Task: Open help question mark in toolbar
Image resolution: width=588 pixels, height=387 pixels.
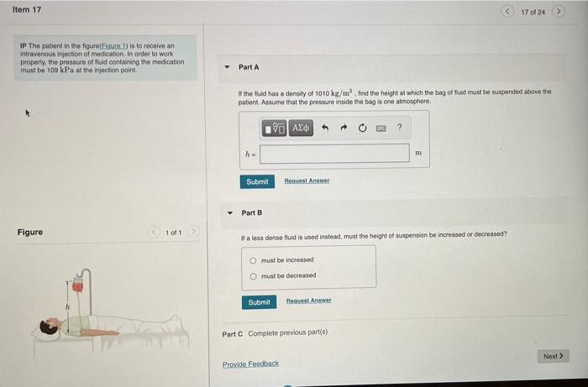Action: [x=399, y=128]
